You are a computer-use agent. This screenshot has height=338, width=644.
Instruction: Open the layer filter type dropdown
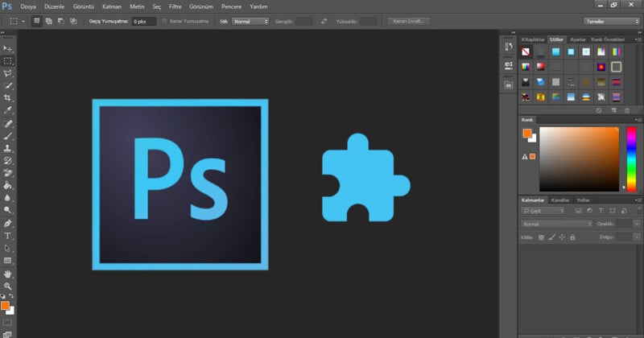tap(543, 211)
